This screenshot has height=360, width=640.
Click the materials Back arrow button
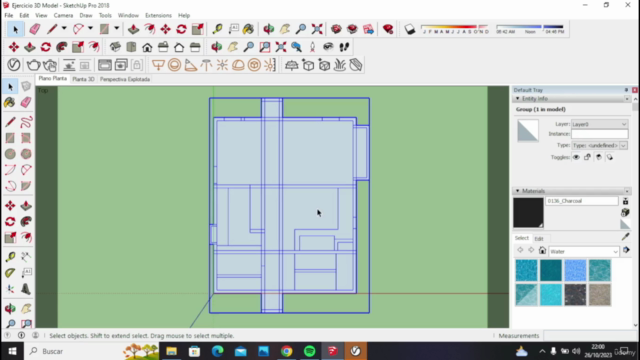(x=520, y=250)
